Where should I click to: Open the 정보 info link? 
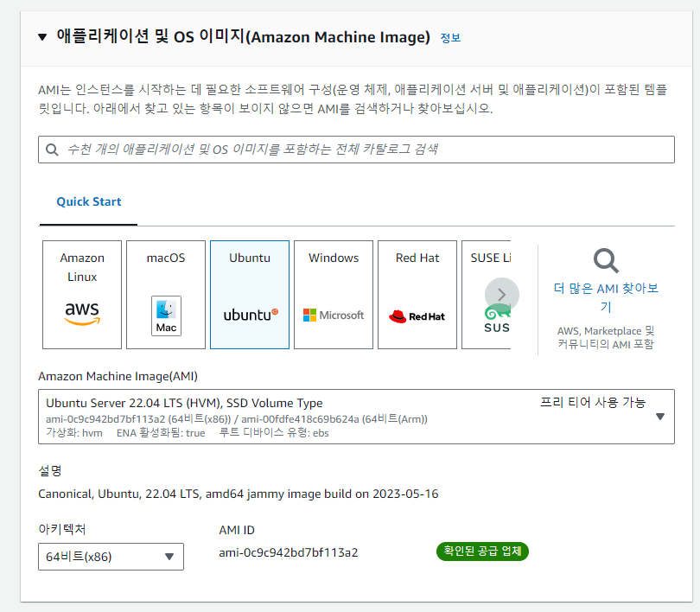click(450, 38)
